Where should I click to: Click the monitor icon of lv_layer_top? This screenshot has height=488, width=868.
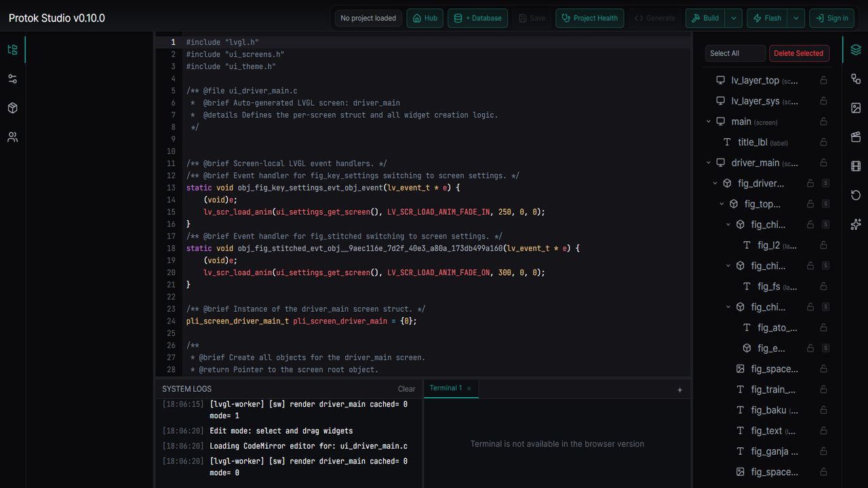721,80
